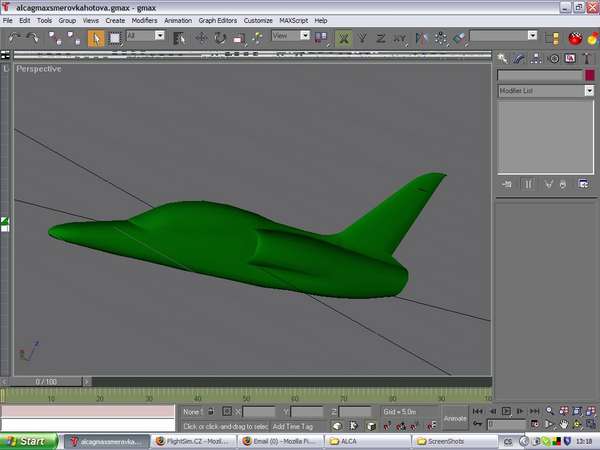This screenshot has width=600, height=450.
Task: Open the named selection sets dropdown
Action: (x=532, y=36)
